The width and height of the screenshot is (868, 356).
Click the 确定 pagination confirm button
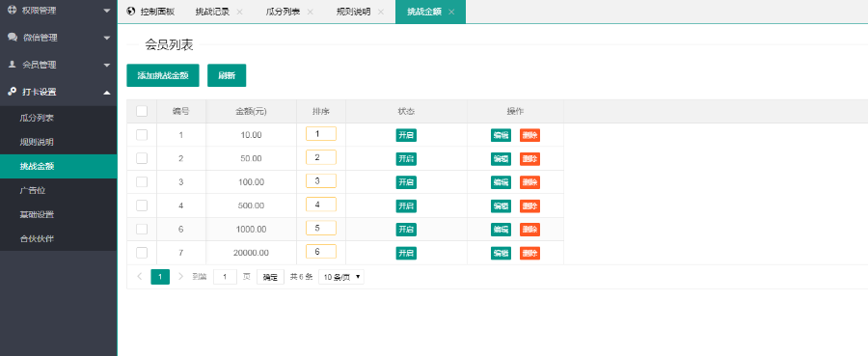click(270, 277)
